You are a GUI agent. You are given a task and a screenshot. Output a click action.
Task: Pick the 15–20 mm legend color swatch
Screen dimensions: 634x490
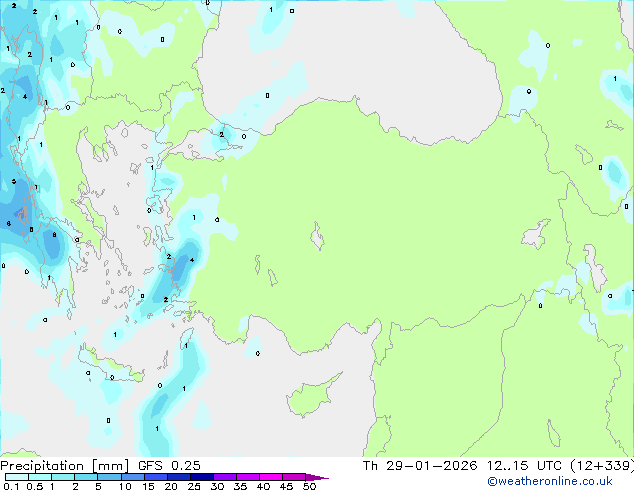pyautogui.click(x=155, y=477)
